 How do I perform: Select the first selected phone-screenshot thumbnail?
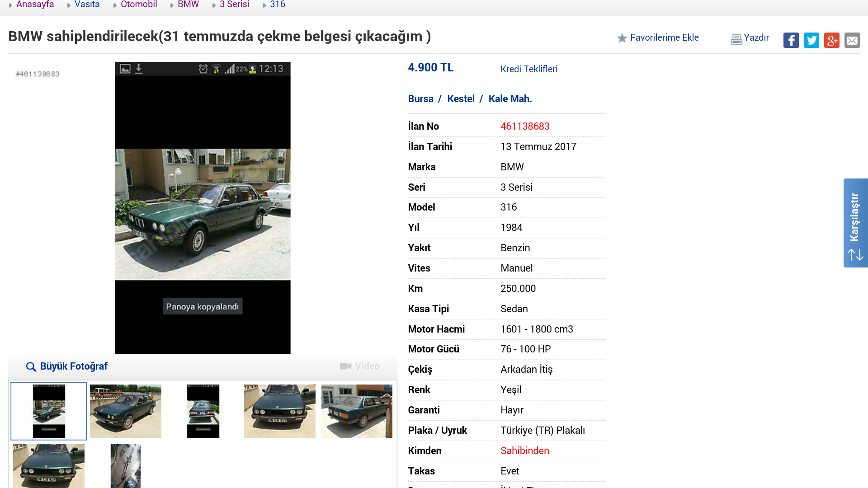[x=49, y=411]
